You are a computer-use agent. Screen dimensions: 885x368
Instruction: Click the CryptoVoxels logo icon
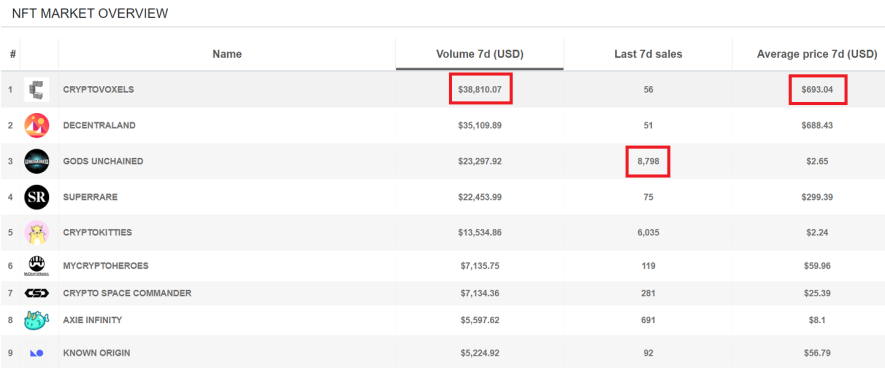coord(37,90)
